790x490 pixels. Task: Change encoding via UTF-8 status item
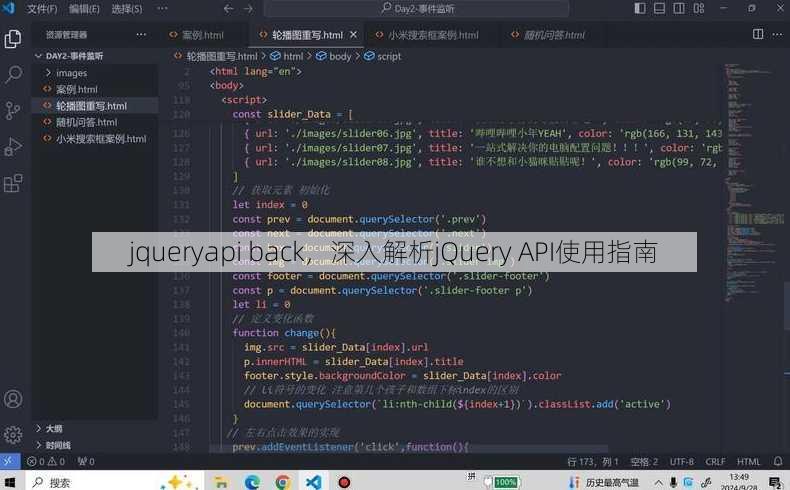tap(682, 461)
